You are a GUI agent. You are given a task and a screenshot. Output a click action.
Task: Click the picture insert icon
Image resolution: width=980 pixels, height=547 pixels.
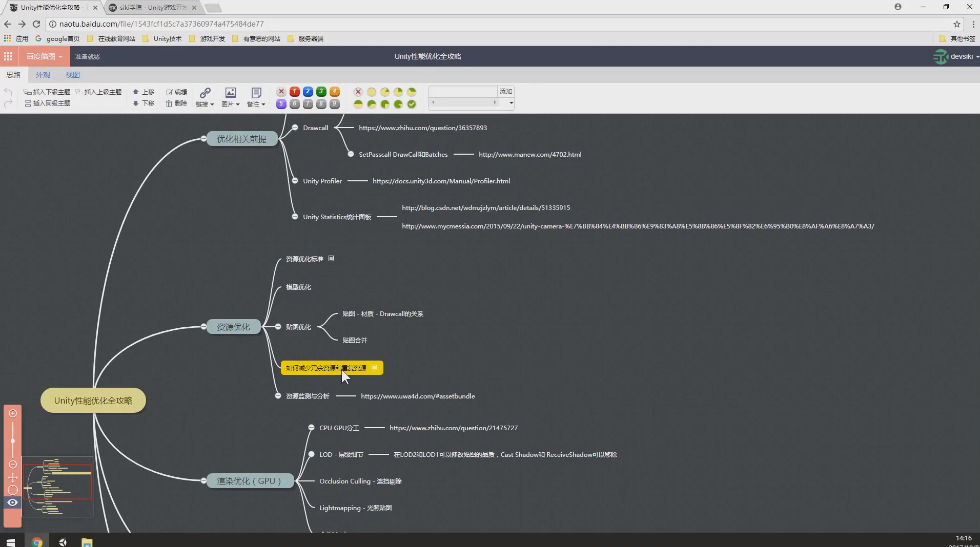click(x=230, y=93)
